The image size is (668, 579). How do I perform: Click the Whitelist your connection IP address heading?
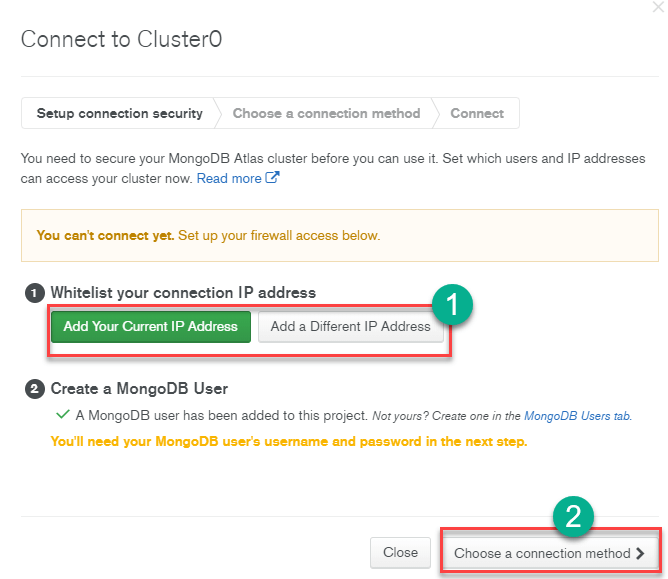pyautogui.click(x=183, y=293)
